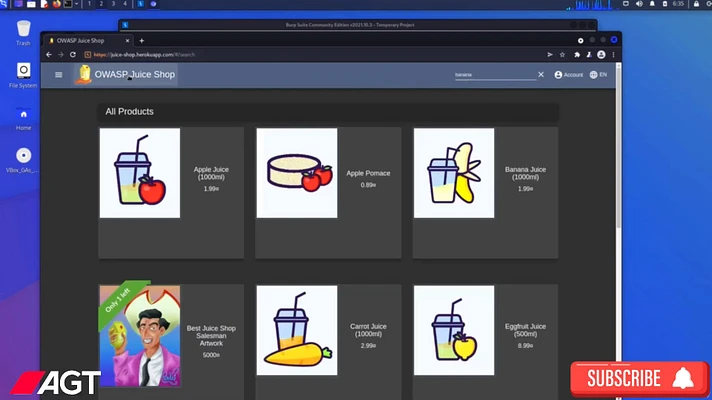Select the Burp Suite taskbar button
The image size is (712, 400).
(140, 4)
